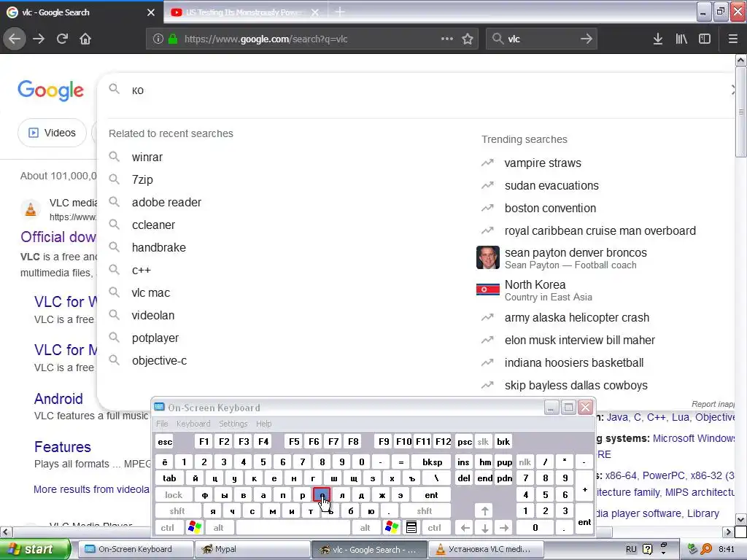
Task: Click the page vertical scrollbar down arrow
Action: pos(741,519)
